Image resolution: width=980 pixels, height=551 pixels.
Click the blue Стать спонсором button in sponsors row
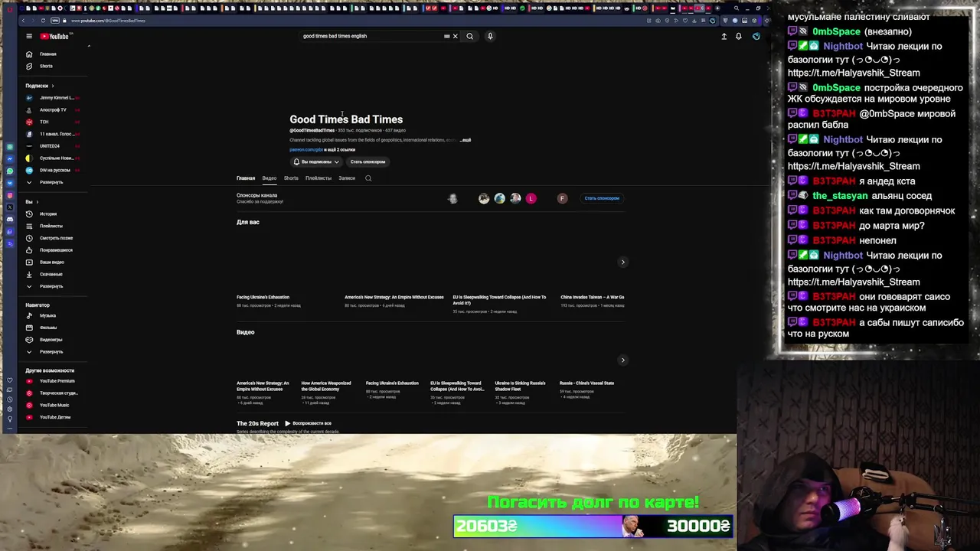602,198
